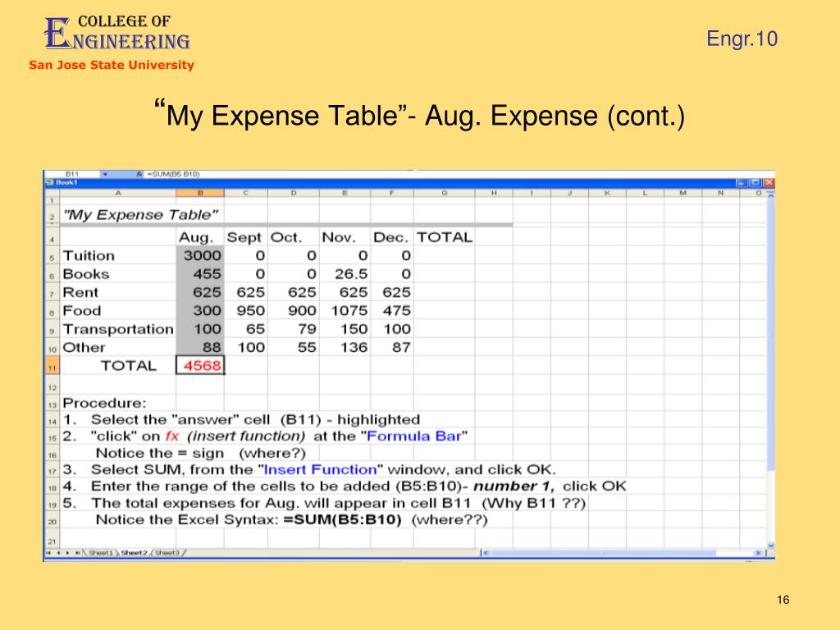Select highlighted row 11 header
The width and height of the screenshot is (840, 630).
tap(52, 367)
